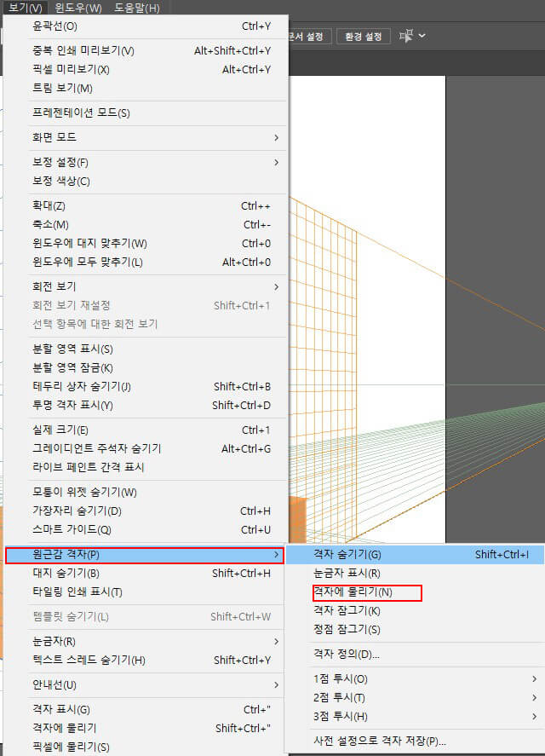Open the 보기(V) menu in menu bar
The height and width of the screenshot is (756, 545).
(x=25, y=8)
